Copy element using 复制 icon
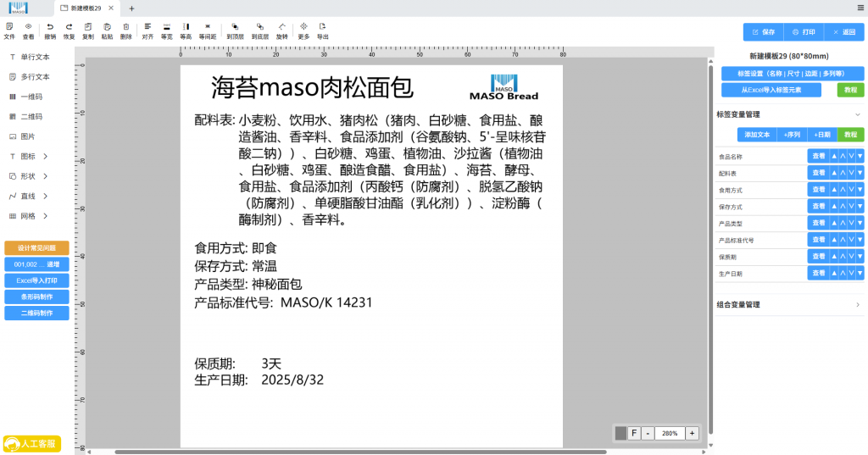 click(88, 31)
